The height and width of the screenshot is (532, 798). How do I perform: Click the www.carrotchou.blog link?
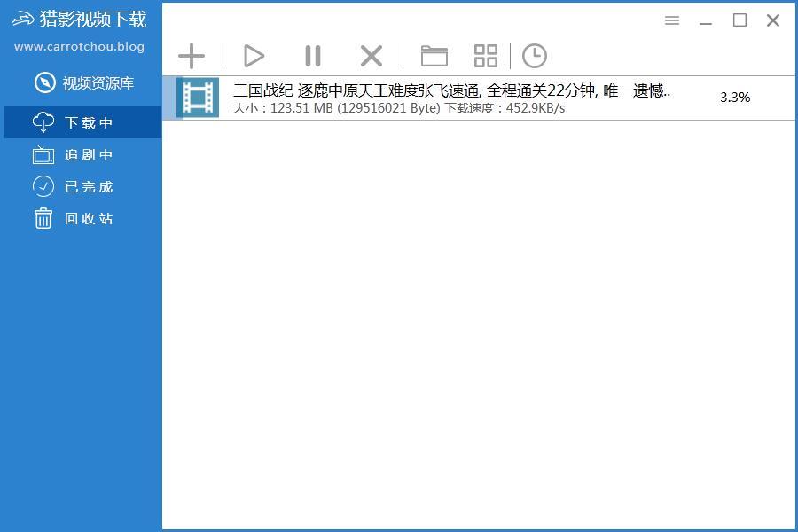coord(80,47)
